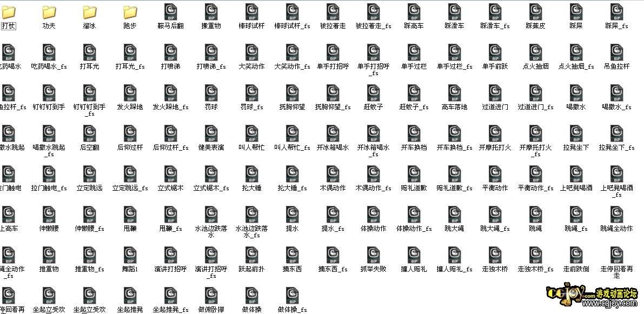644x314 pixels.
Task: Click the 开车换档 BIP file icon
Action: tap(414, 134)
